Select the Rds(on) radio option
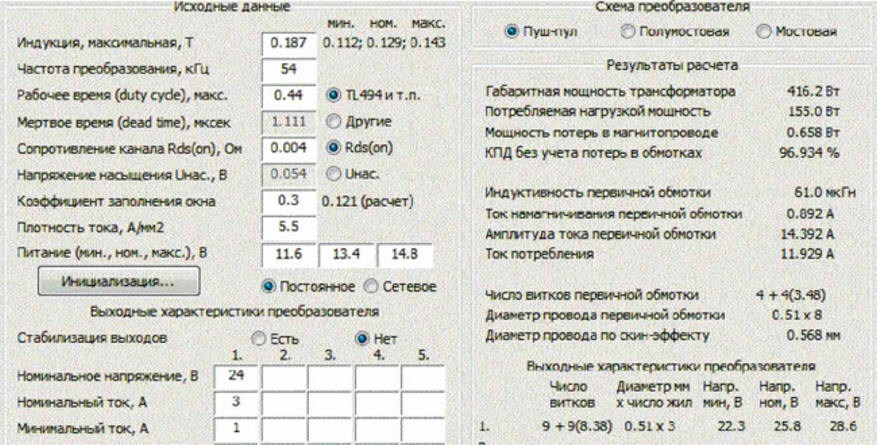This screenshot has height=445, width=877. [336, 149]
